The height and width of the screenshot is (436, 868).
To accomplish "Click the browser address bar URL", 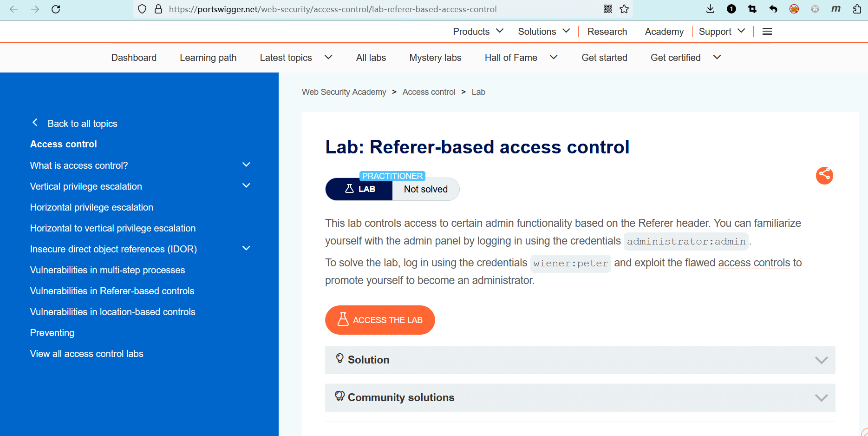I will point(333,9).
